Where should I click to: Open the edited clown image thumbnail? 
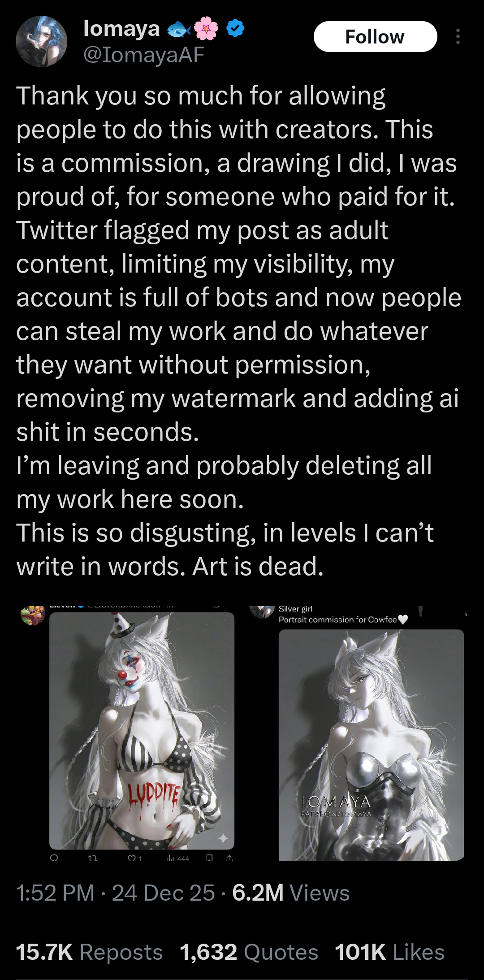click(142, 731)
